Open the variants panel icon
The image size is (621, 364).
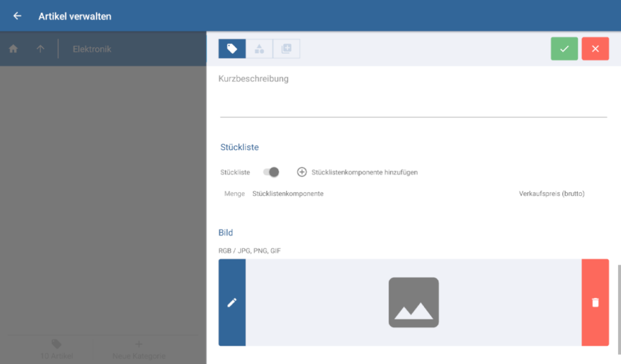(259, 48)
